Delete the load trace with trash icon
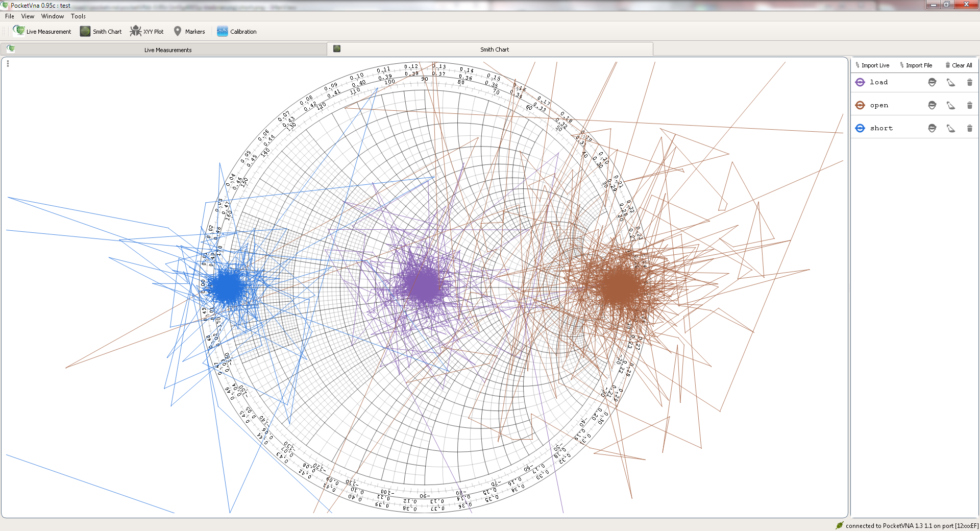 tap(970, 82)
